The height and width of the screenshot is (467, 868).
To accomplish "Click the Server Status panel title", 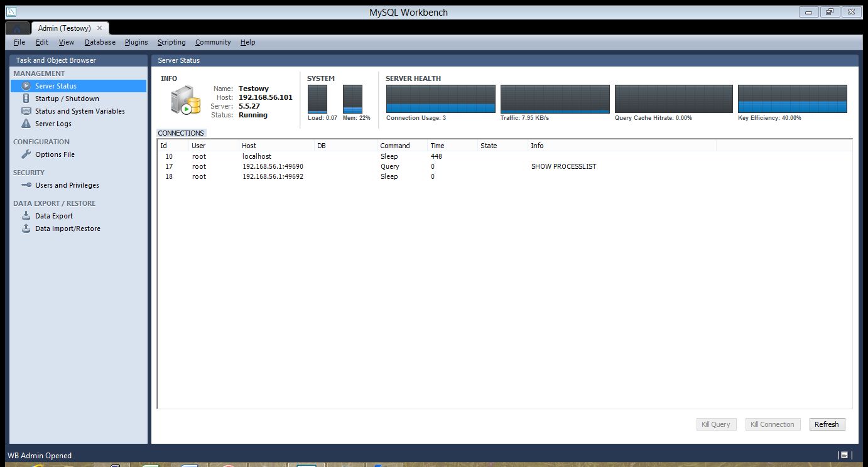I will (178, 60).
